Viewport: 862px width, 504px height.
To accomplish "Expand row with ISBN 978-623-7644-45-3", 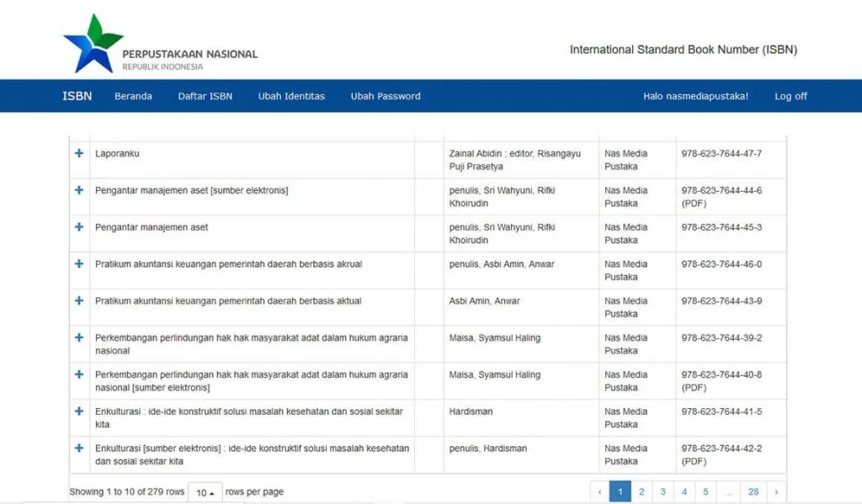I will point(79,227).
